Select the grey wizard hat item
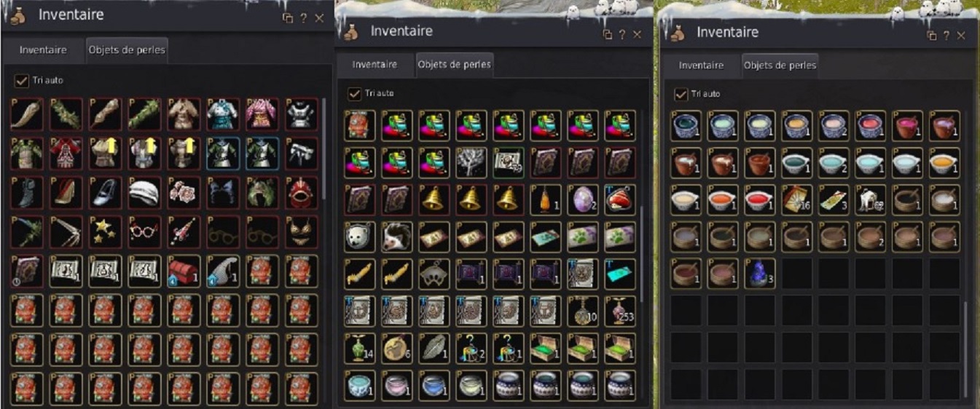This screenshot has height=409, width=980. (x=222, y=271)
